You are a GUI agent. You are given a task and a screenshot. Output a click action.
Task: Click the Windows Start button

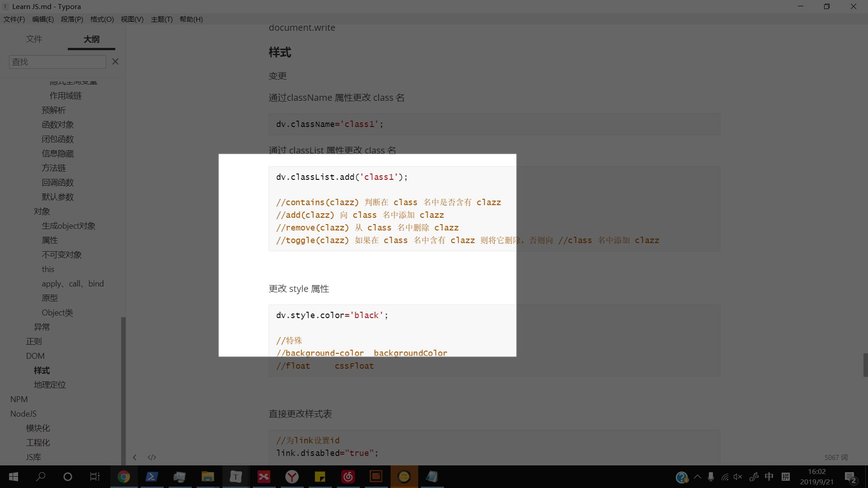tap(13, 477)
